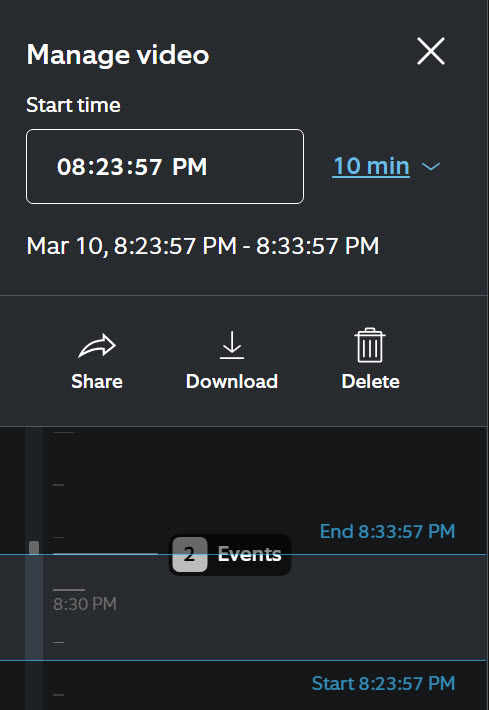Viewport: 489px width, 710px height.
Task: Close the Manage video panel
Action: (x=431, y=51)
